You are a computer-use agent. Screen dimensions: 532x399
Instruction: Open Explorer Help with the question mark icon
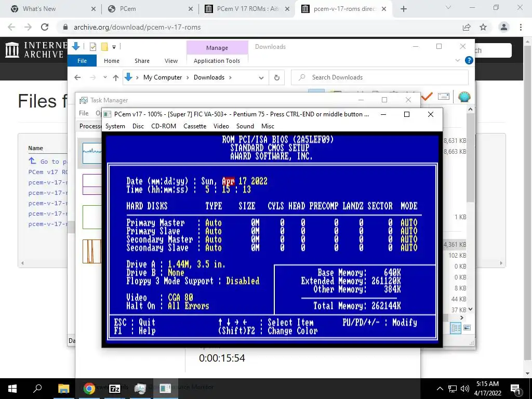(x=469, y=60)
